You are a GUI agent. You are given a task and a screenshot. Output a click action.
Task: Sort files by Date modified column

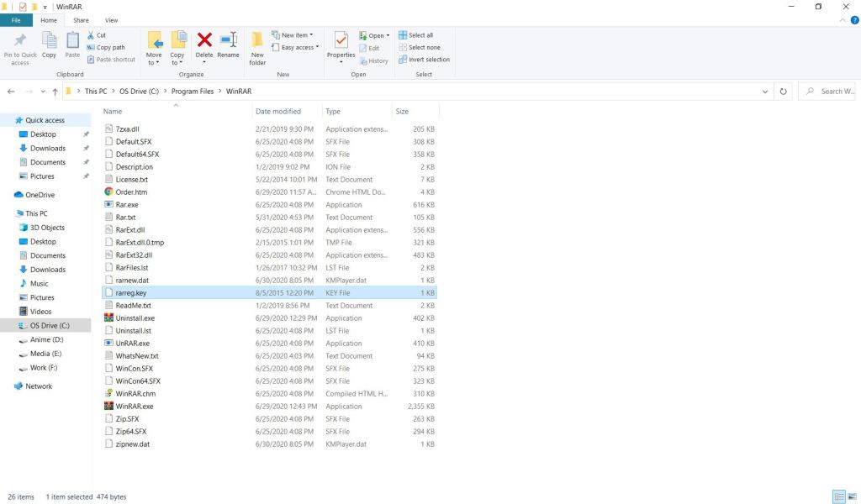click(x=278, y=111)
